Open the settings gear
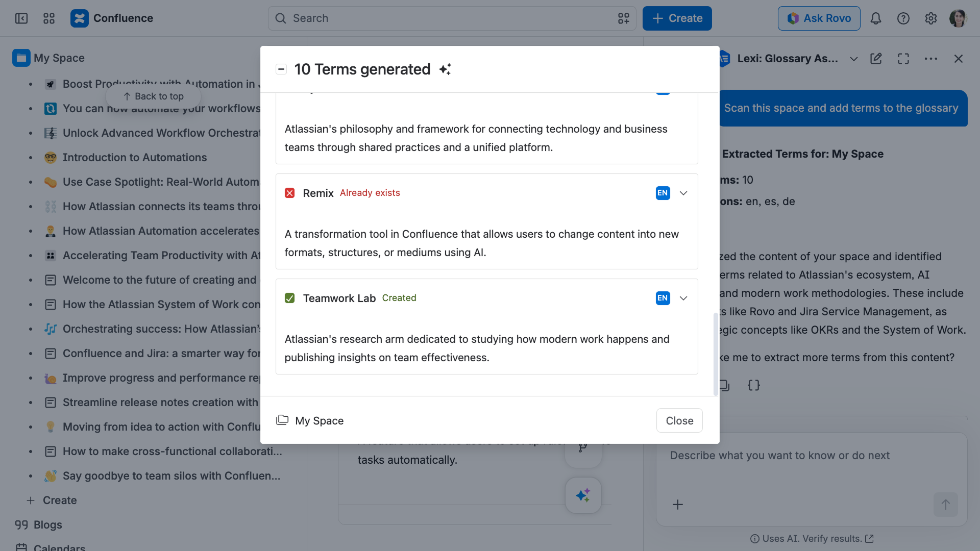The width and height of the screenshot is (980, 551). pyautogui.click(x=931, y=18)
